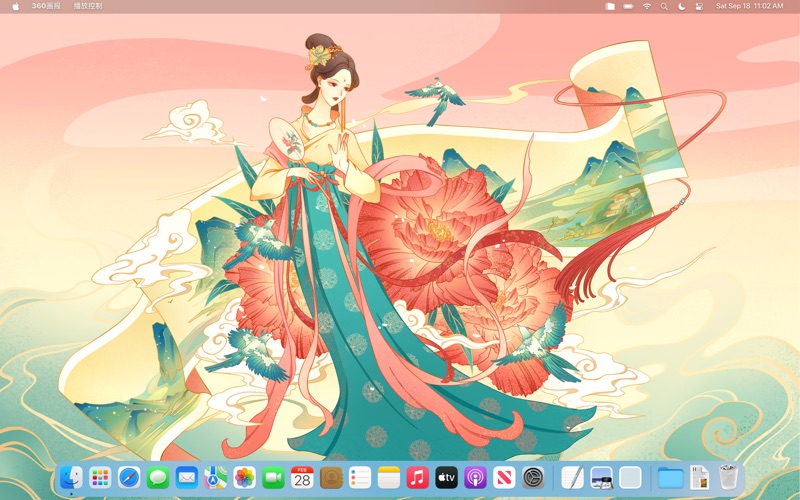
Task: Open the 360画报 menu
Action: click(46, 6)
